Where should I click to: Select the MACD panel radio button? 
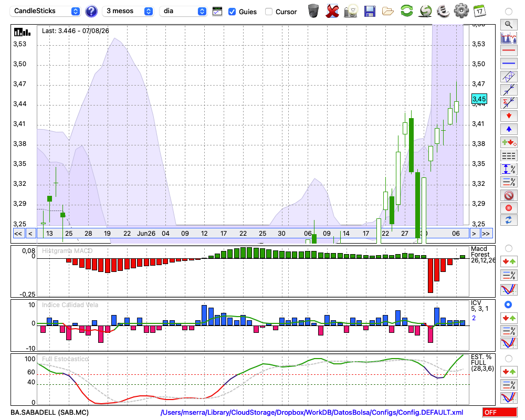click(x=509, y=248)
